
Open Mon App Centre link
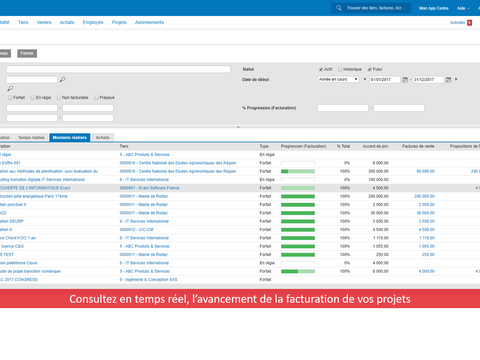pos(434,8)
